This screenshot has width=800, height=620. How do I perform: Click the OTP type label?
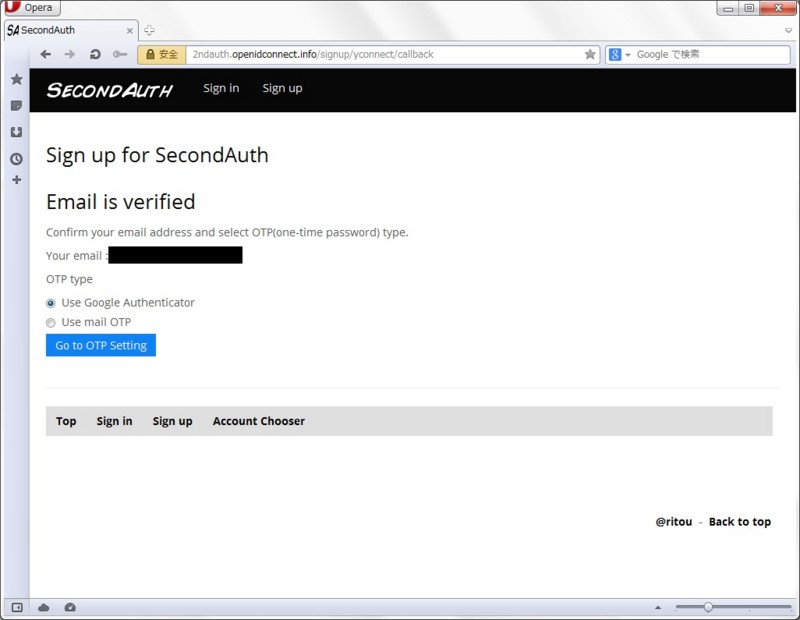(69, 279)
